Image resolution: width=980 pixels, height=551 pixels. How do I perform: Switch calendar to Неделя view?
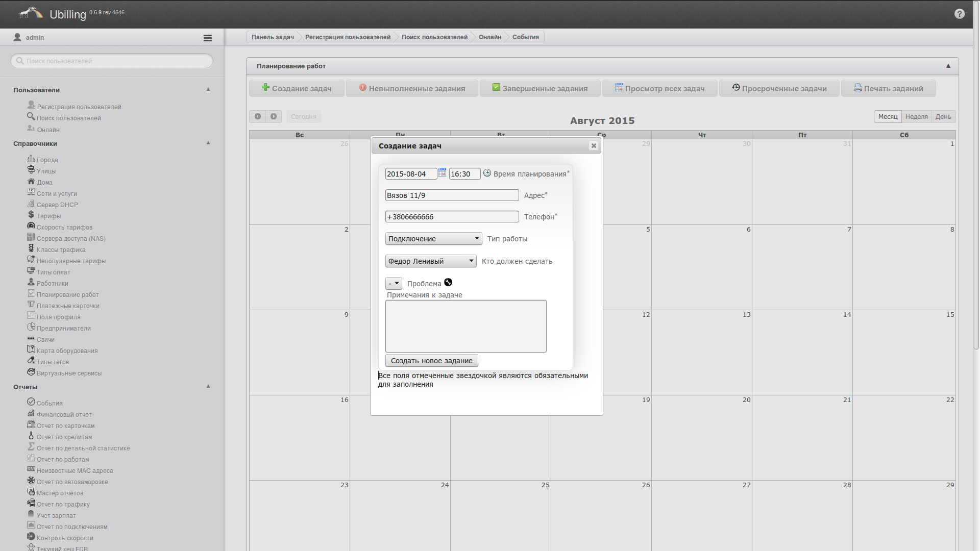(x=916, y=116)
